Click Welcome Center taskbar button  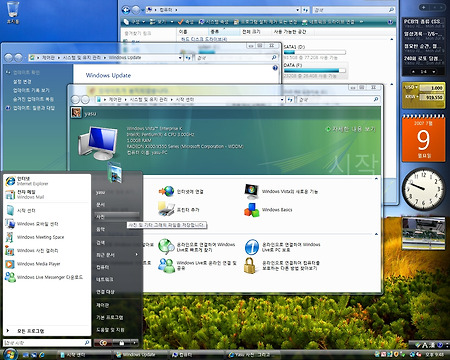tap(84, 355)
